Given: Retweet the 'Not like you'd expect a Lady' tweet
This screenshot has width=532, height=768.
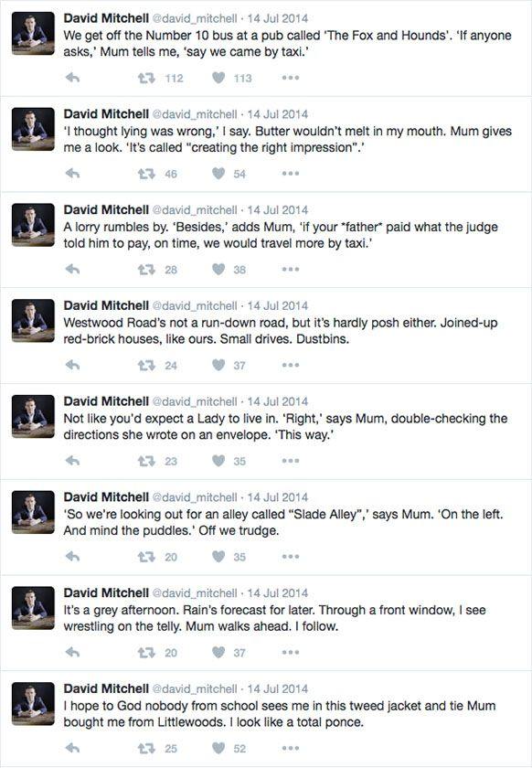Looking at the screenshot, I should pyautogui.click(x=146, y=461).
